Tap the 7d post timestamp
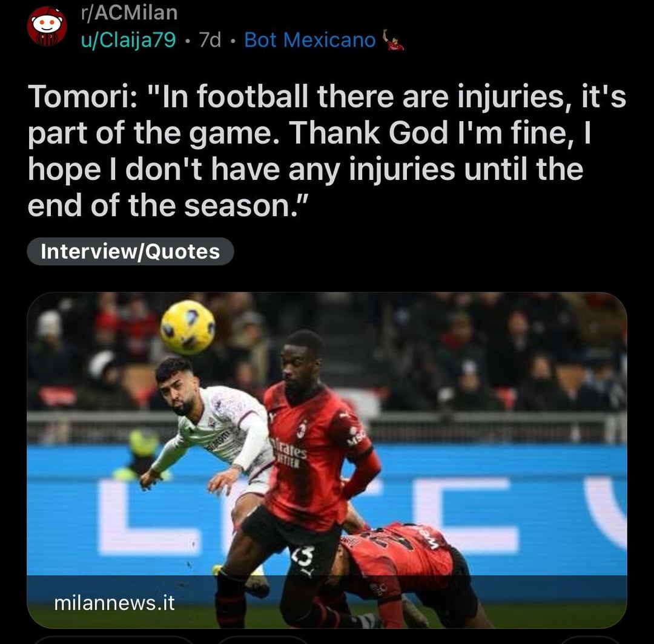This screenshot has width=654, height=644. 210,40
